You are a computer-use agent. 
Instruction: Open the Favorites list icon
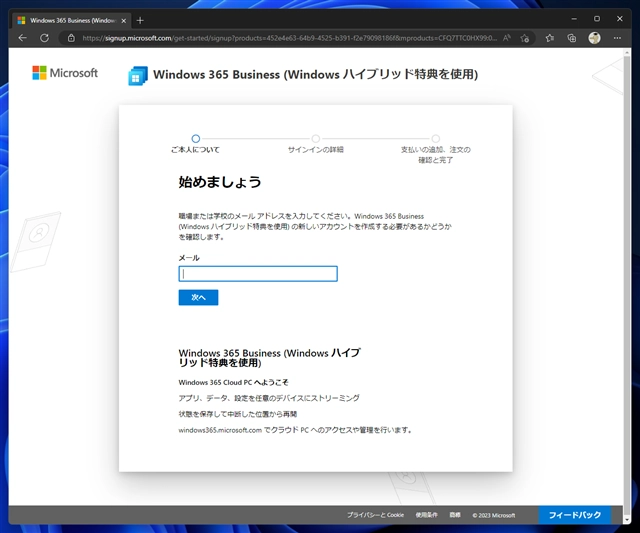click(550, 38)
